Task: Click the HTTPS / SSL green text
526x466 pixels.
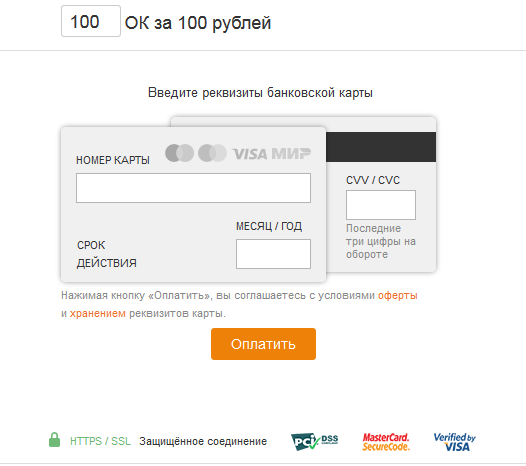Action: (100, 441)
